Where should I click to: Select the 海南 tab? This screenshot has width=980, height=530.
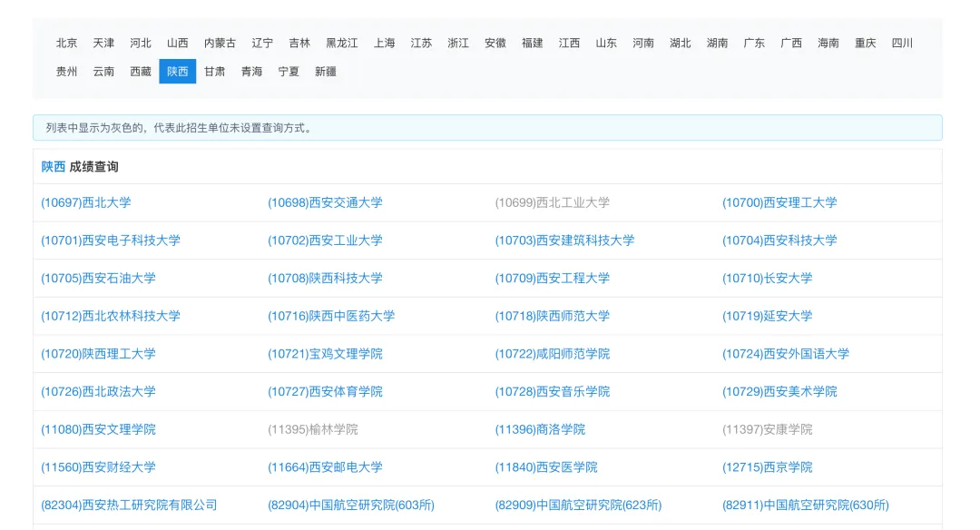tap(828, 44)
